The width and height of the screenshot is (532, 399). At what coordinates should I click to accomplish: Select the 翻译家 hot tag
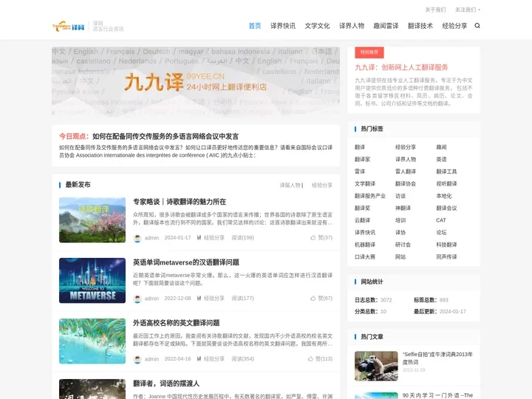coord(362,159)
